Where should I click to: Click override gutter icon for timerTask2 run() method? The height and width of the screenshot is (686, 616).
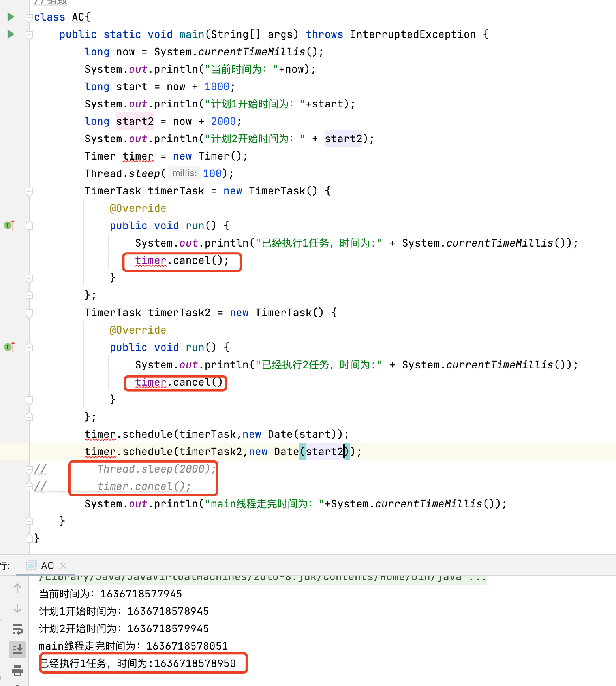click(x=9, y=347)
